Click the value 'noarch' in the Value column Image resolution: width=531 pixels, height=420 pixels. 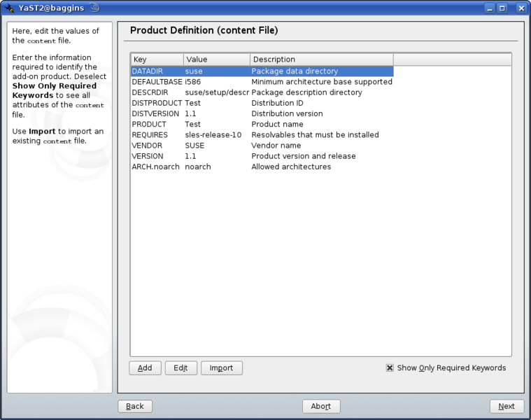coord(198,167)
